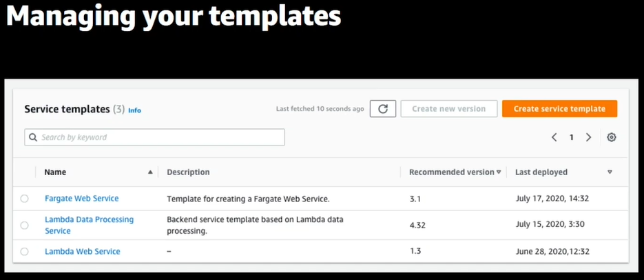Open Info link beside Service templates

(134, 110)
